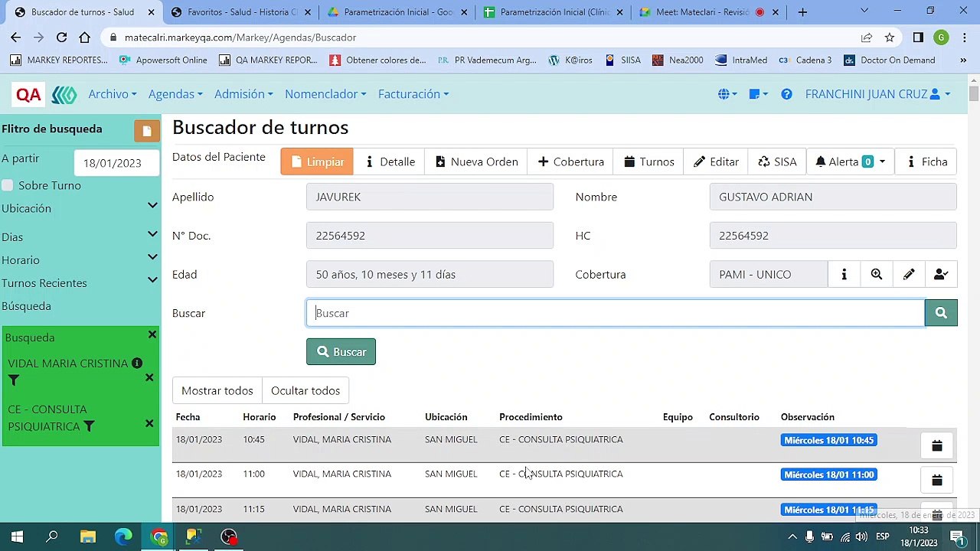The height and width of the screenshot is (551, 980).
Task: Open the Nomenclador dropdown menu
Action: (x=325, y=94)
